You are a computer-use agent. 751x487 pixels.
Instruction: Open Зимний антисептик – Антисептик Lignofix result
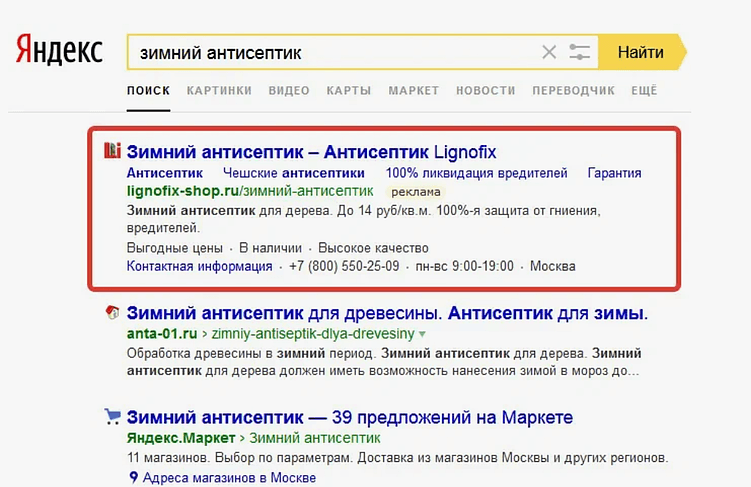pyautogui.click(x=311, y=152)
